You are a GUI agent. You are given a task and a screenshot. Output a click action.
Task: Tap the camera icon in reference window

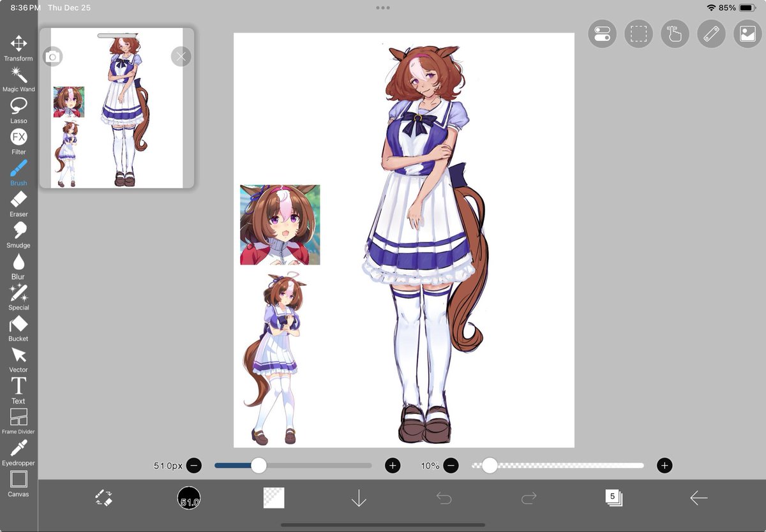click(x=52, y=57)
